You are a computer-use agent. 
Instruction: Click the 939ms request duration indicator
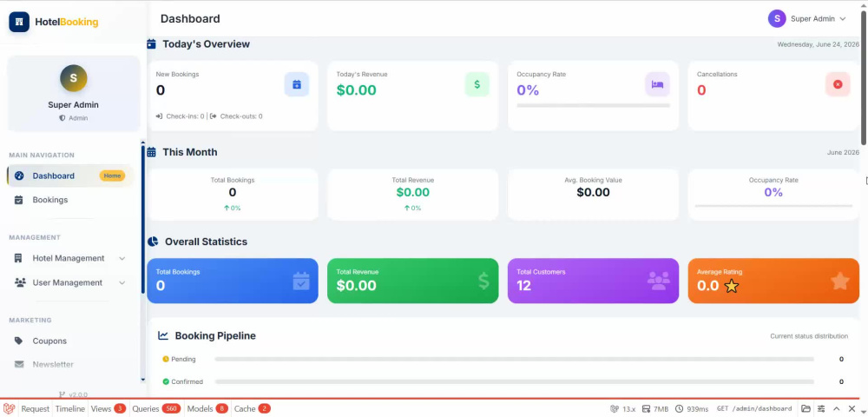[x=692, y=408]
